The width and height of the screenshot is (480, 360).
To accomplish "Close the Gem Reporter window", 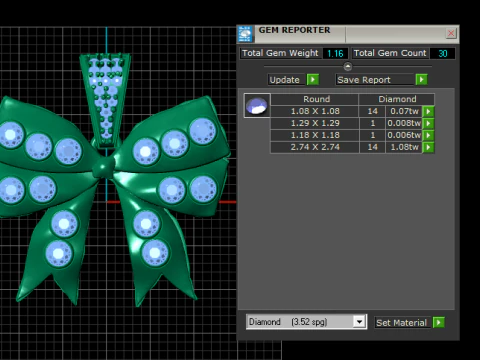I will [x=451, y=33].
